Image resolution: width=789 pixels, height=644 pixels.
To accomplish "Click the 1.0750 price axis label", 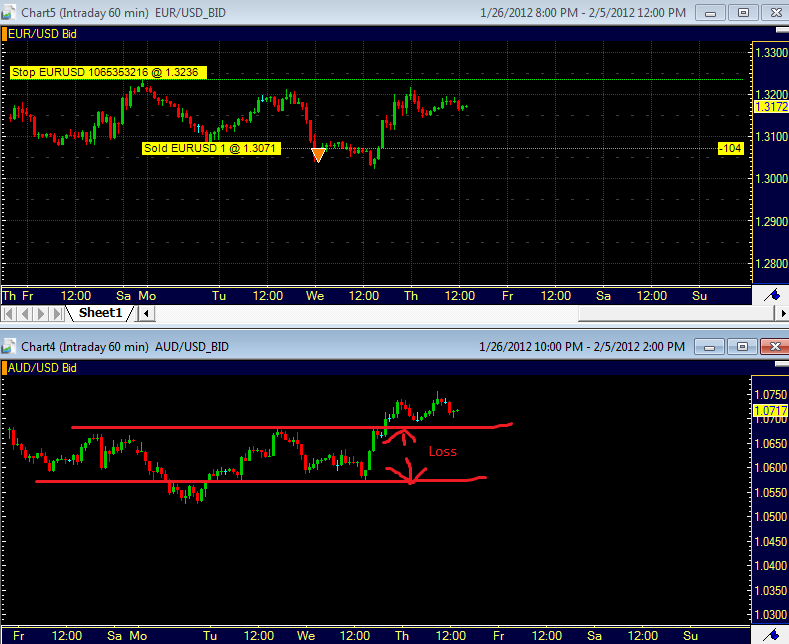I will click(771, 395).
